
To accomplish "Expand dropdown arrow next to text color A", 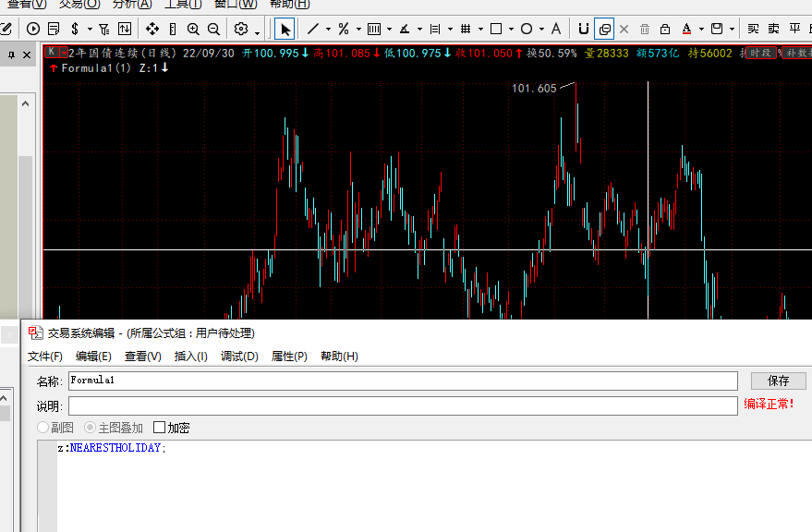I will [702, 30].
